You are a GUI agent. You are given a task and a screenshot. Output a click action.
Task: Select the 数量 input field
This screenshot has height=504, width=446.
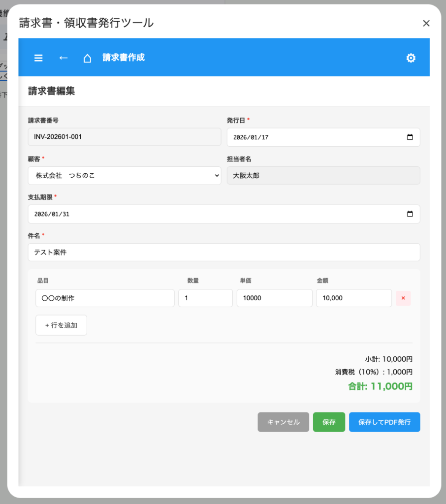tap(205, 298)
